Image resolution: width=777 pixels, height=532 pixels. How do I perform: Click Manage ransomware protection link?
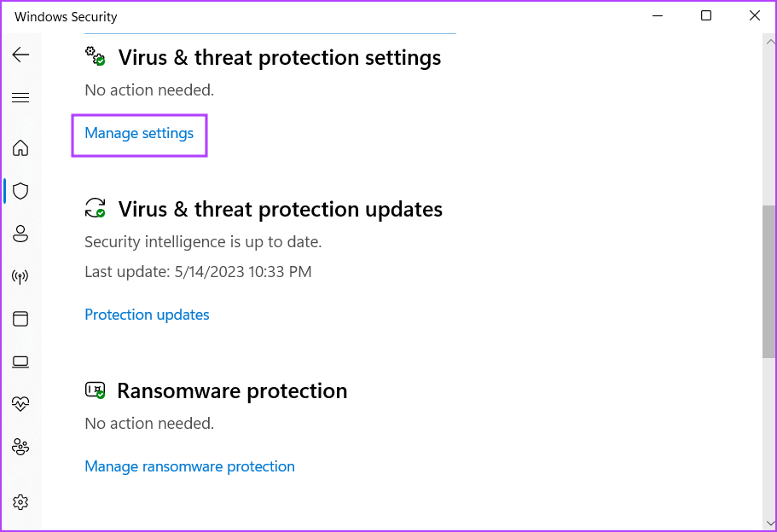click(189, 466)
